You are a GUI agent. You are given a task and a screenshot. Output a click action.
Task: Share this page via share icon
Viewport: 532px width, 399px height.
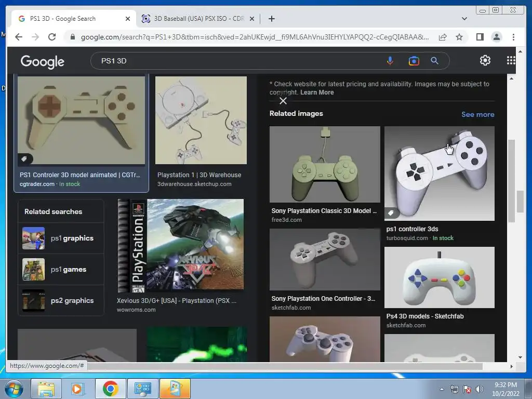click(x=443, y=37)
